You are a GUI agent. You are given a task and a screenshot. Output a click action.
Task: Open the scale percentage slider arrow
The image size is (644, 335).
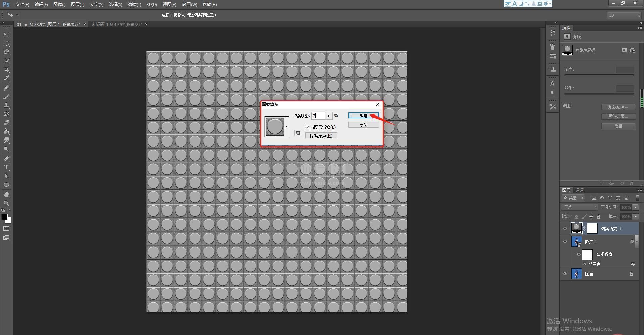(x=329, y=116)
